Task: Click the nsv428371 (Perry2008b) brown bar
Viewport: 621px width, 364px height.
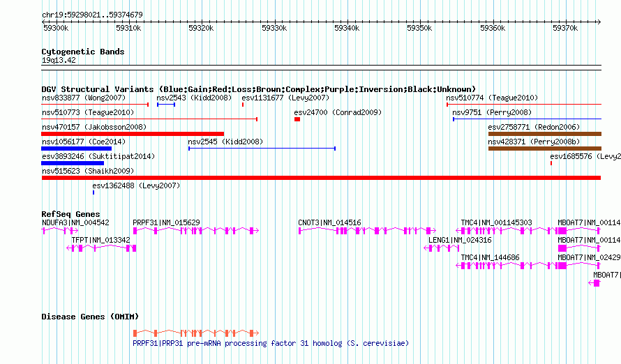Action: pos(544,149)
